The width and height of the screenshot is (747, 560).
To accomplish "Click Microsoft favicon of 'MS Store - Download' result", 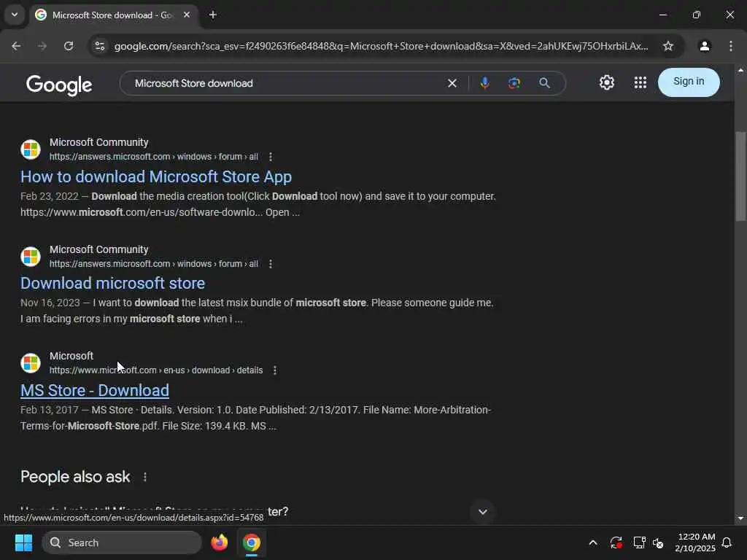I will coord(31,363).
